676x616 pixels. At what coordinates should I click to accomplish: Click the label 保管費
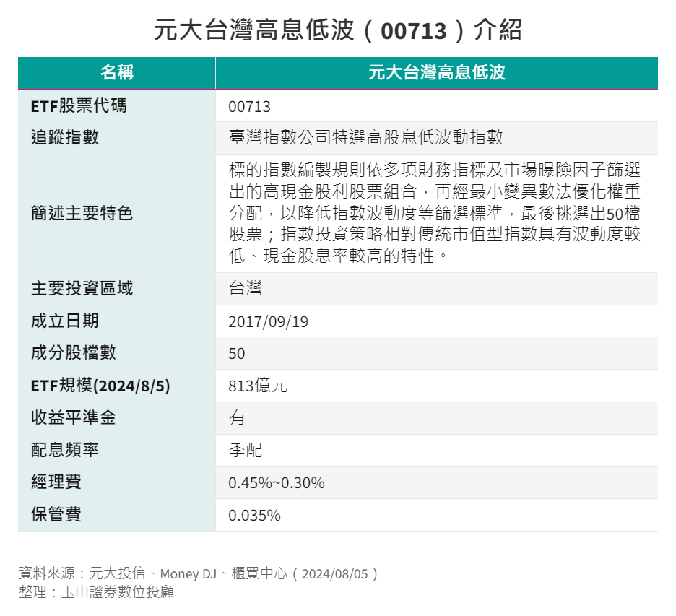tap(56, 514)
